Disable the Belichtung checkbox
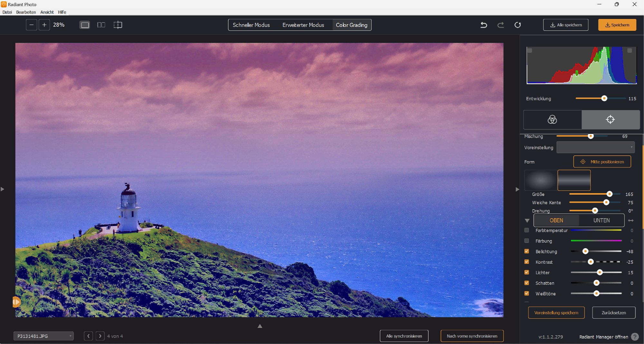 [526, 251]
